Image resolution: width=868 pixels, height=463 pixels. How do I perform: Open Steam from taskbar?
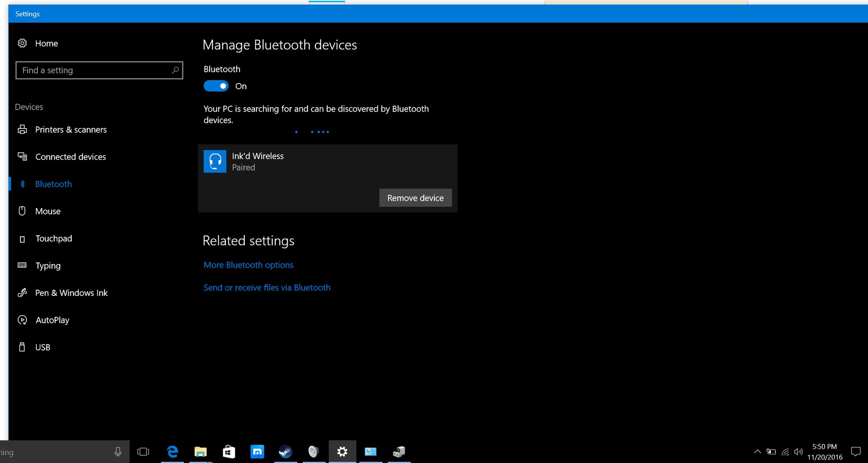pyautogui.click(x=286, y=452)
